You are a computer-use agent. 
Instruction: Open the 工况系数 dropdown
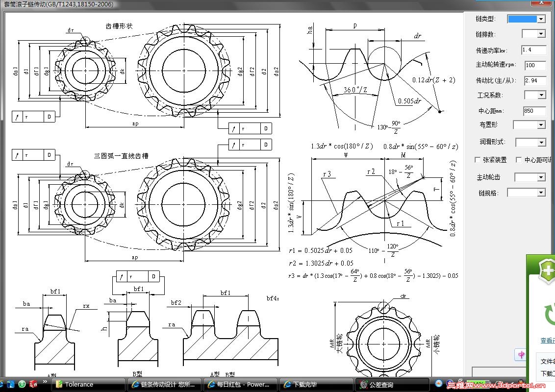pyautogui.click(x=542, y=95)
